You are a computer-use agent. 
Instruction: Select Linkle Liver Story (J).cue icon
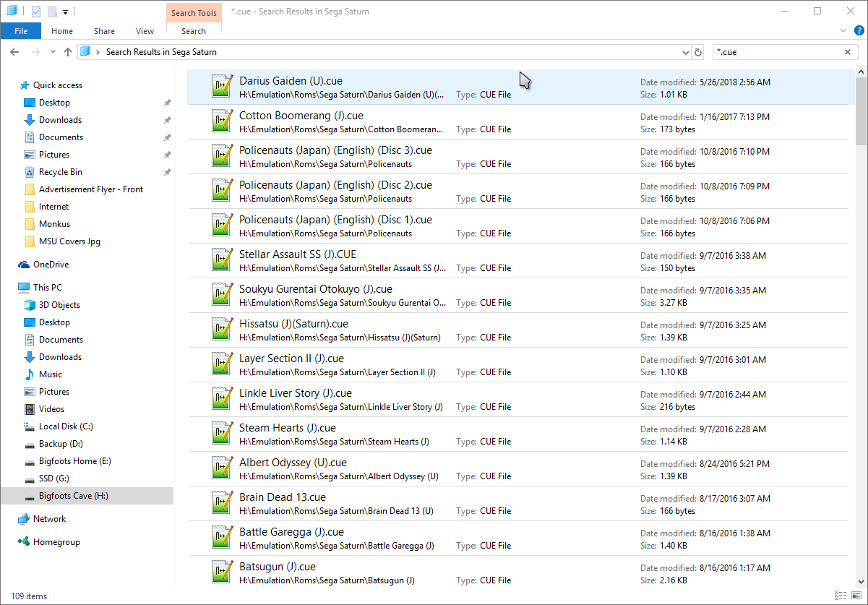point(222,398)
